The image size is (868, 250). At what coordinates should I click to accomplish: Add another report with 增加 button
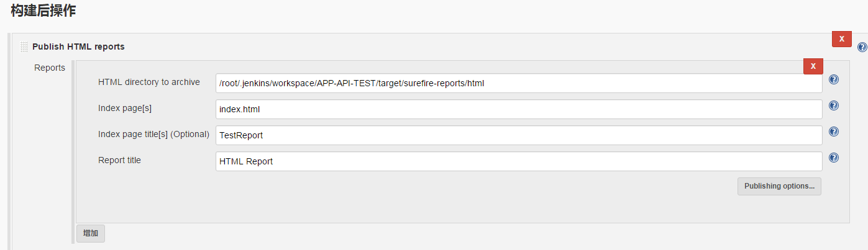pos(91,233)
